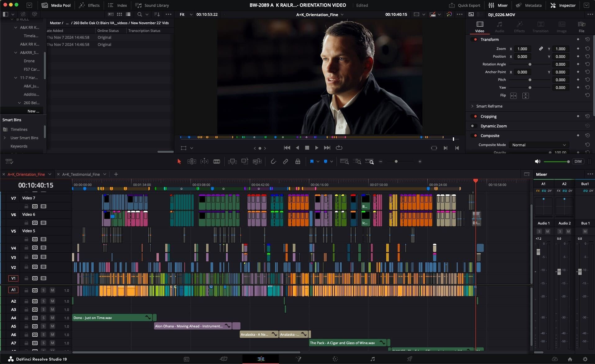This screenshot has width=595, height=364.
Task: Select the arrow Selection Mode tool
Action: tap(179, 162)
